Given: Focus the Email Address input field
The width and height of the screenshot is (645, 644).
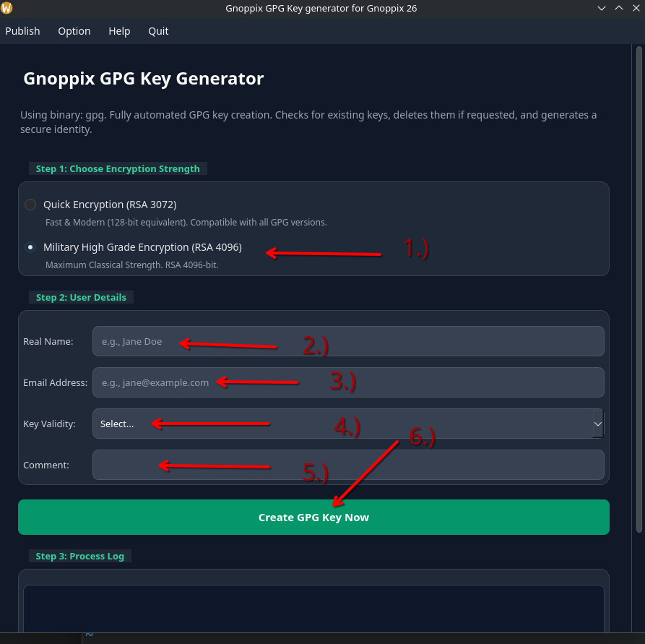Looking at the screenshot, I should click(x=347, y=382).
